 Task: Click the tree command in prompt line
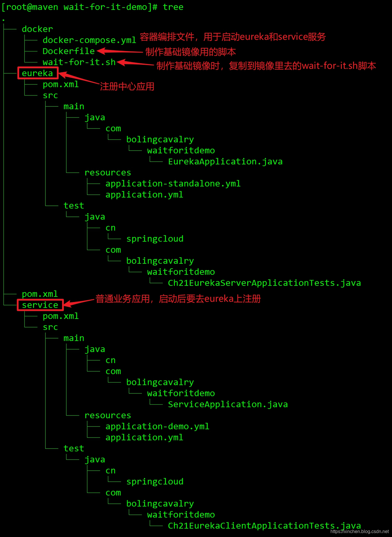pos(173,7)
